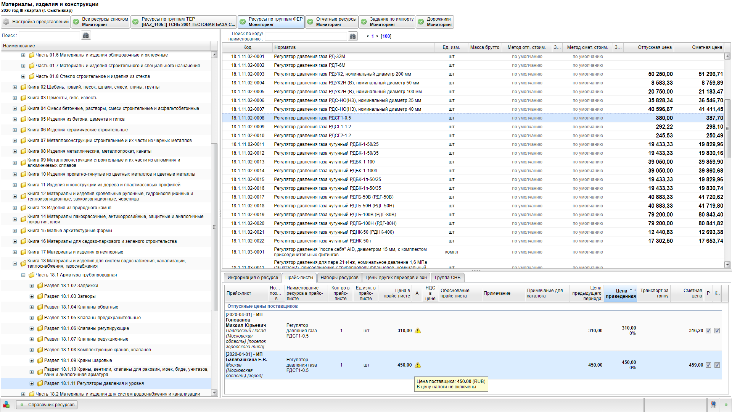Expand 'Раздел 10.1.03 Затворы' tree node
The image size is (732, 412).
click(32, 296)
